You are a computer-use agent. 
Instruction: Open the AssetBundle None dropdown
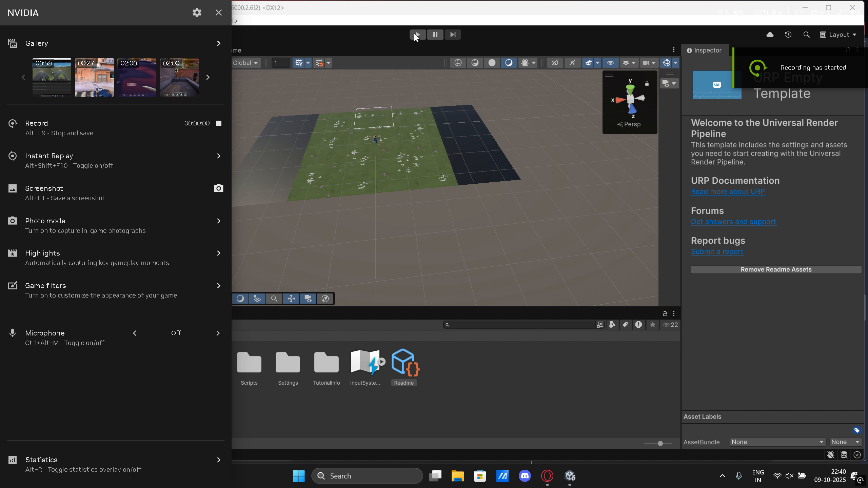777,442
